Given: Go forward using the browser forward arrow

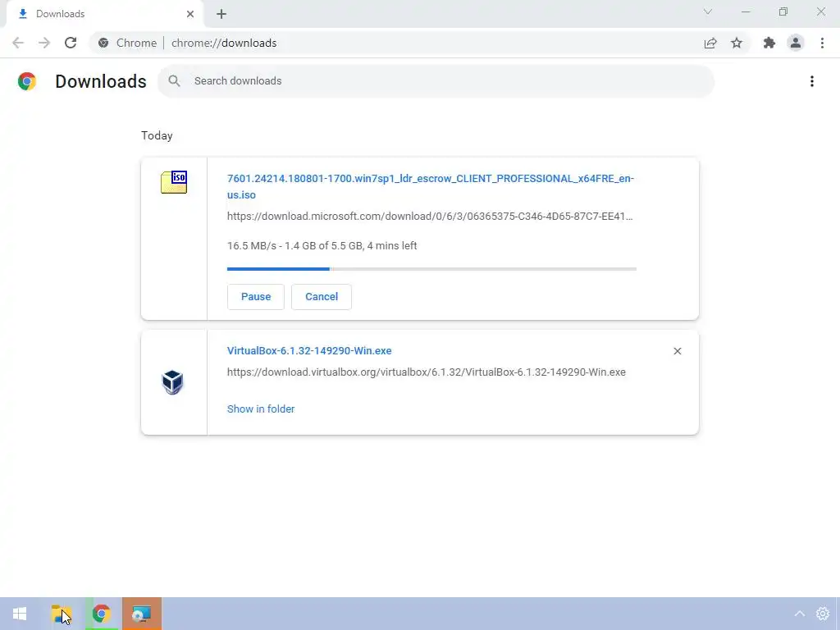Looking at the screenshot, I should click(x=44, y=43).
